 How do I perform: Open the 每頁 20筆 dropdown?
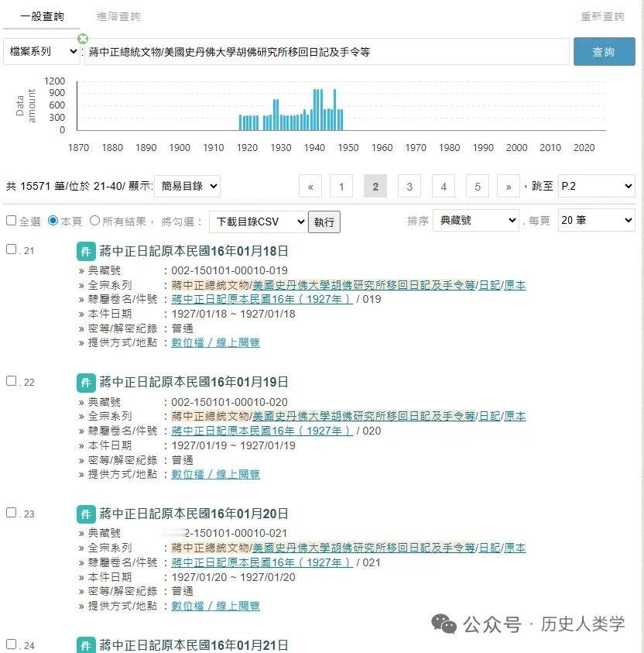coord(595,220)
